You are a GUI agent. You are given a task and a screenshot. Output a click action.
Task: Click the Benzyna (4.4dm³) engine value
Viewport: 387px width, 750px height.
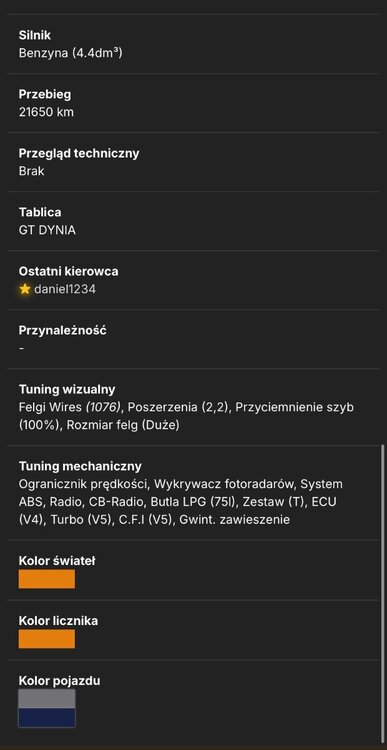(x=70, y=53)
